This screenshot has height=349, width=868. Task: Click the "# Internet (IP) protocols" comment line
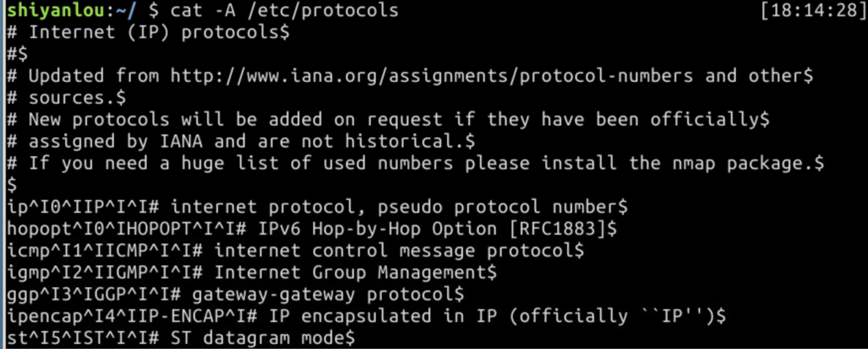[148, 32]
